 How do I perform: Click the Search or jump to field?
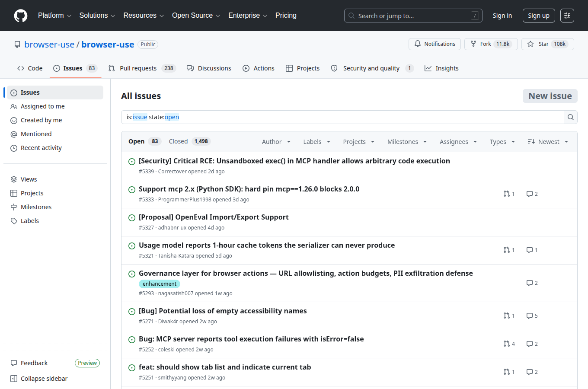click(x=413, y=16)
